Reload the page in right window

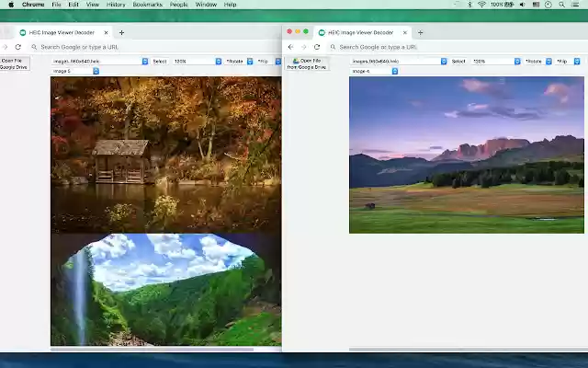coord(317,47)
